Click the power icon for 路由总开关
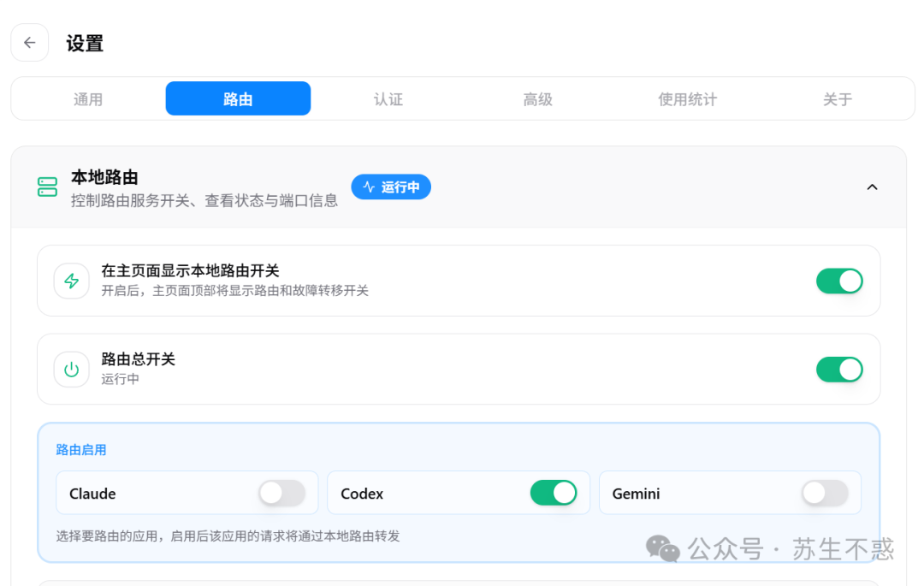The width and height of the screenshot is (924, 586). tap(71, 370)
